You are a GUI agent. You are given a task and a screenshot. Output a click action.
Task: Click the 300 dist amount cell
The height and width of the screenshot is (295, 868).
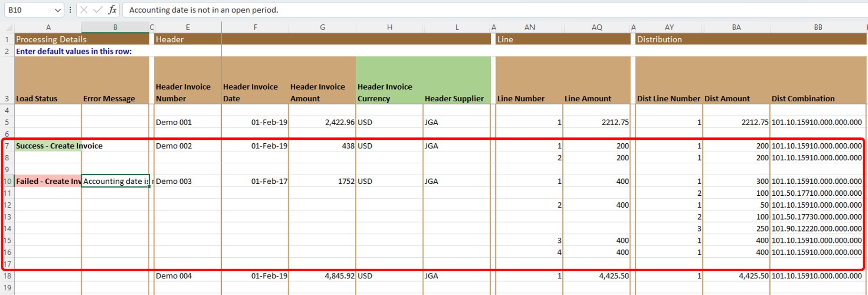[x=736, y=181]
